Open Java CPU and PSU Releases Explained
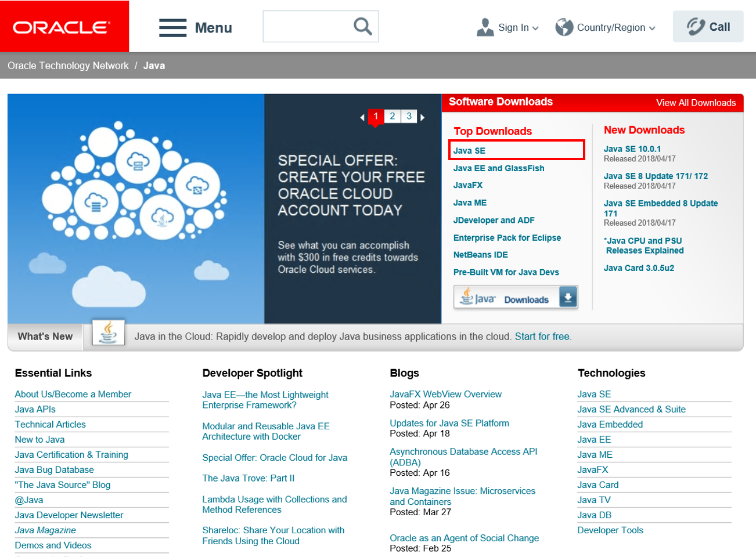The height and width of the screenshot is (557, 756). click(x=644, y=245)
